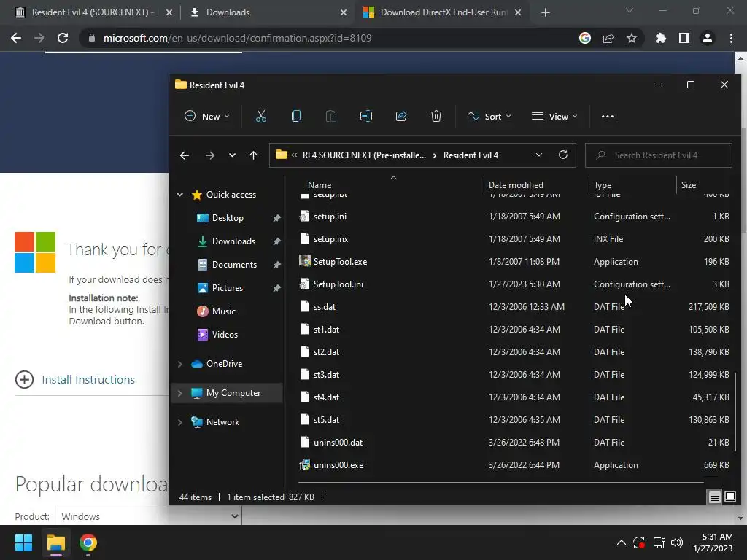Image resolution: width=747 pixels, height=560 pixels.
Task: Sort files by the Type column header
Action: [x=602, y=184]
